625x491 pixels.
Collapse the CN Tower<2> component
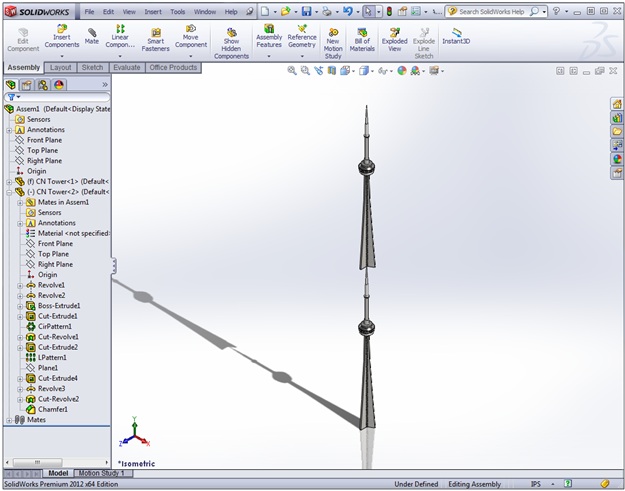click(x=9, y=192)
